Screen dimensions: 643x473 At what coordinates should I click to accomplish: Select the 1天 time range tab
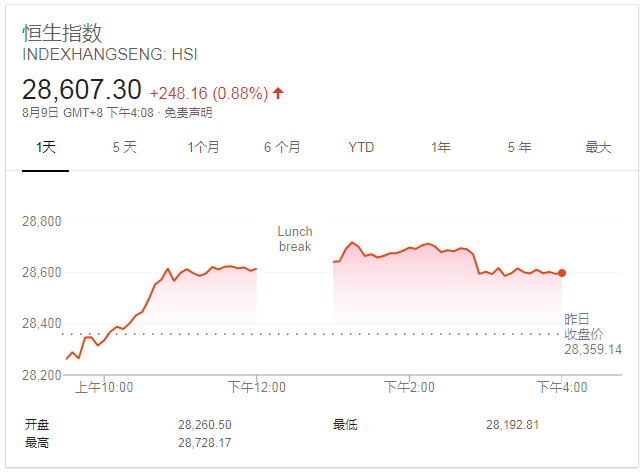click(46, 147)
